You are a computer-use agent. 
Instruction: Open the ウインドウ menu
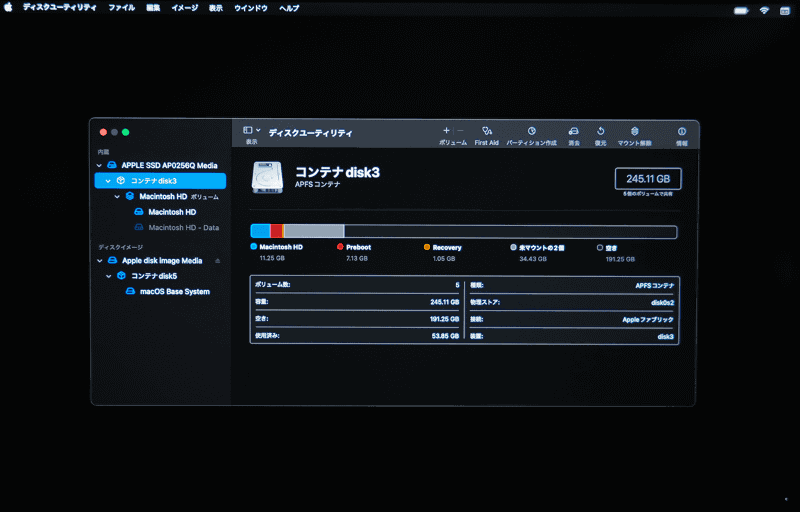251,8
